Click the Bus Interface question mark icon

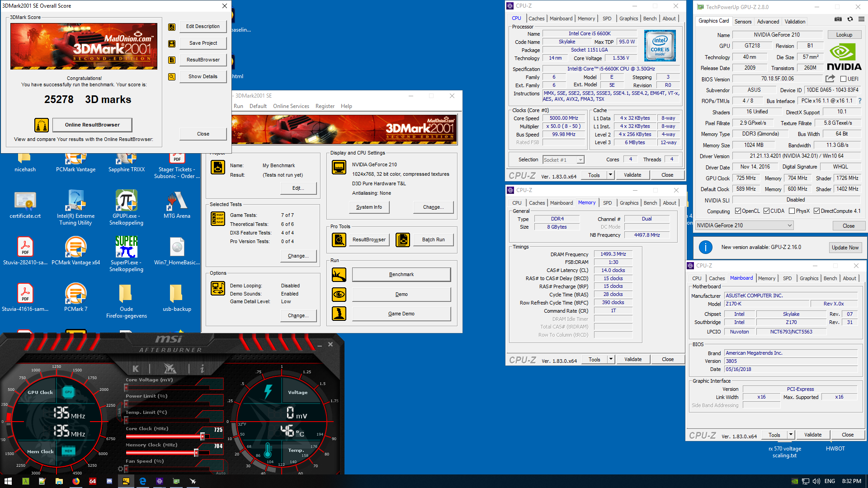(x=859, y=101)
